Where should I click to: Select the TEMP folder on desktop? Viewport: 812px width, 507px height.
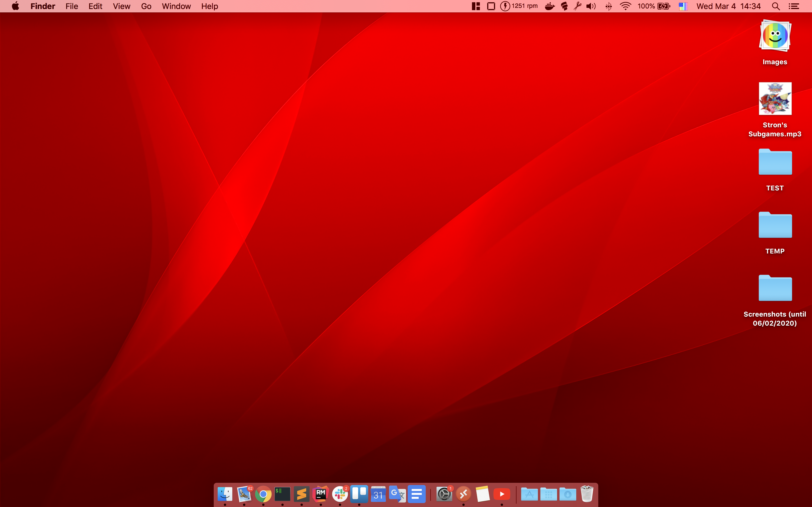775,225
